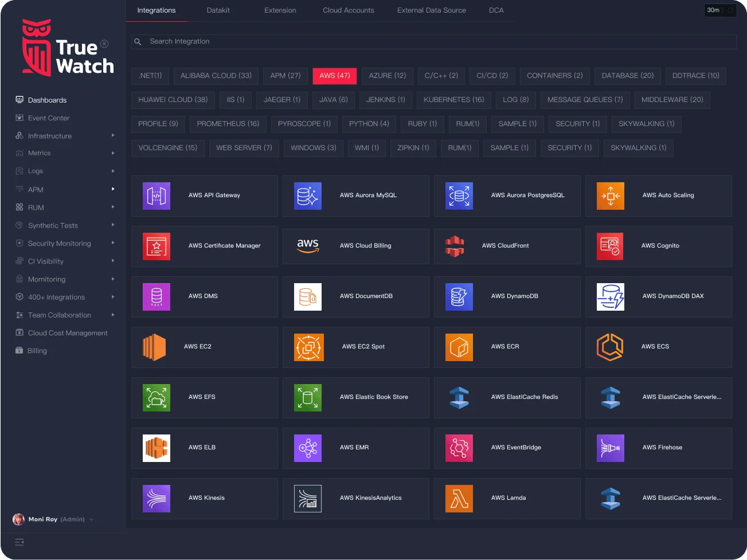Viewport: 747px width, 560px height.
Task: Open the AWS Cognito icon
Action: click(x=610, y=246)
